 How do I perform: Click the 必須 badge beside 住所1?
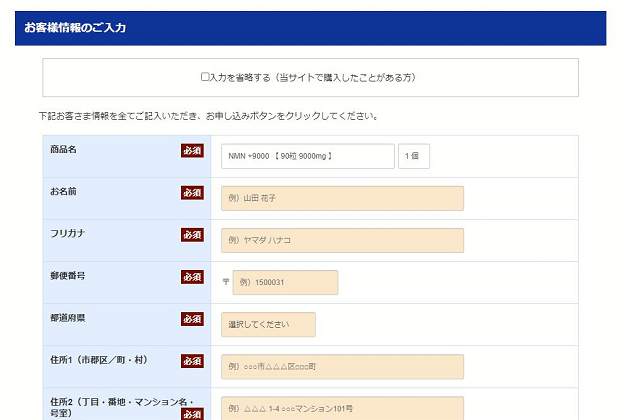[x=192, y=361]
